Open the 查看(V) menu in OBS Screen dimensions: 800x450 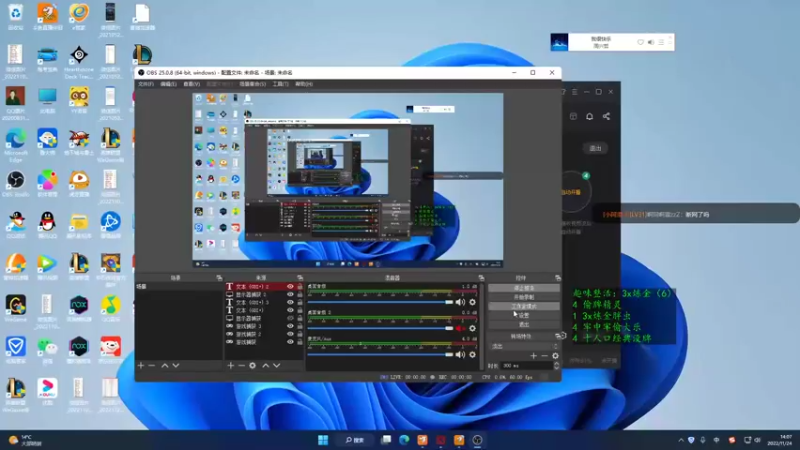(x=191, y=84)
